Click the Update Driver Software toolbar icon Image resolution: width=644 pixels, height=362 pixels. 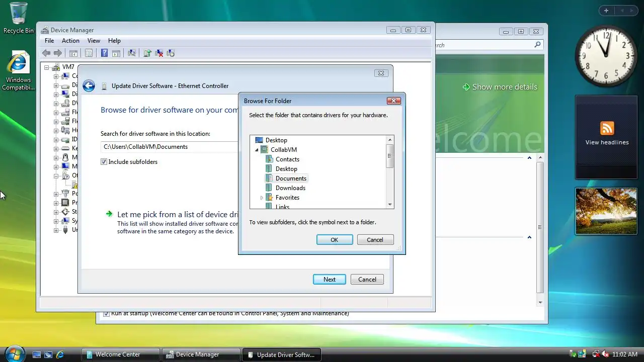click(147, 53)
